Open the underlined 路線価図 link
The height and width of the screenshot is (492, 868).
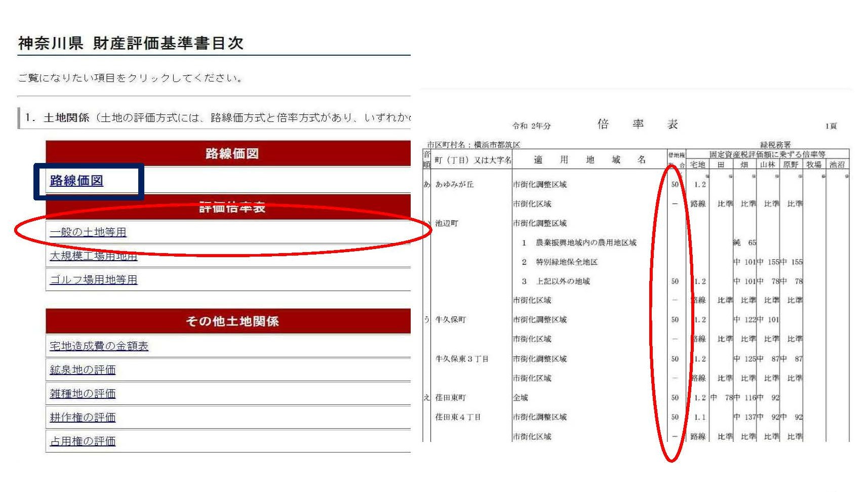pos(76,181)
